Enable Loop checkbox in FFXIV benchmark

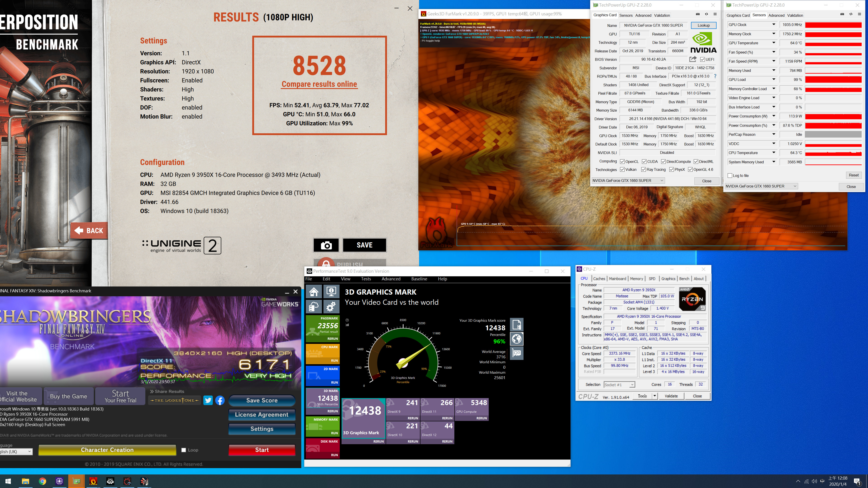coord(184,450)
